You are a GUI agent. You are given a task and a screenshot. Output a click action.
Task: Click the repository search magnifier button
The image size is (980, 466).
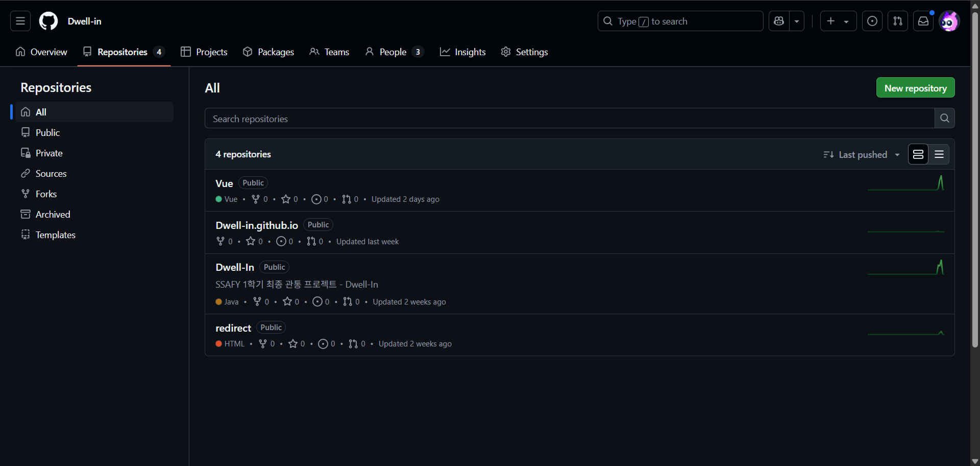(945, 118)
